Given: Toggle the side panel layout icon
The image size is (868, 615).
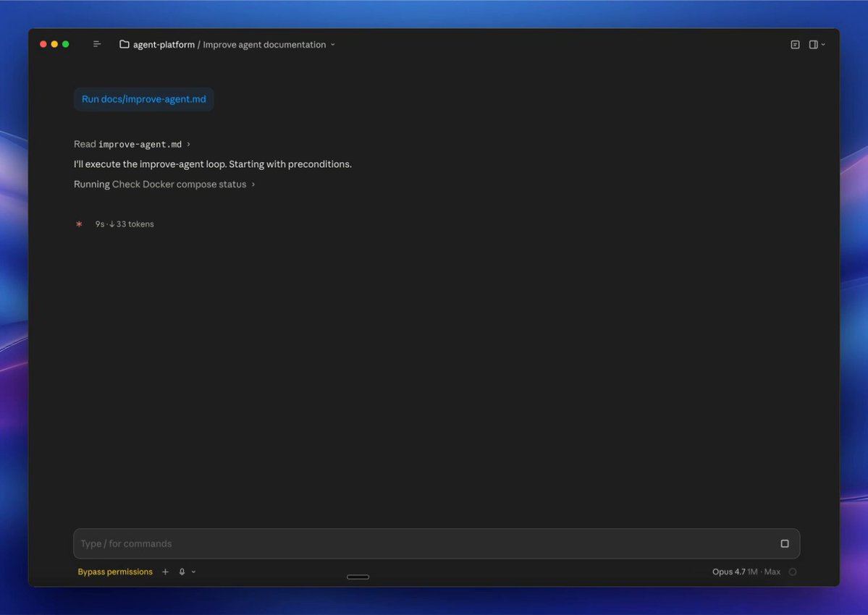Looking at the screenshot, I should pos(813,45).
